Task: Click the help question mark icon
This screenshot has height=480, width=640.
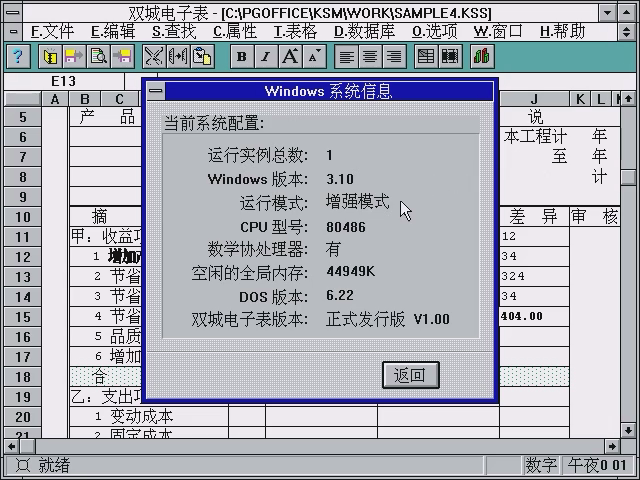Action: tap(18, 56)
